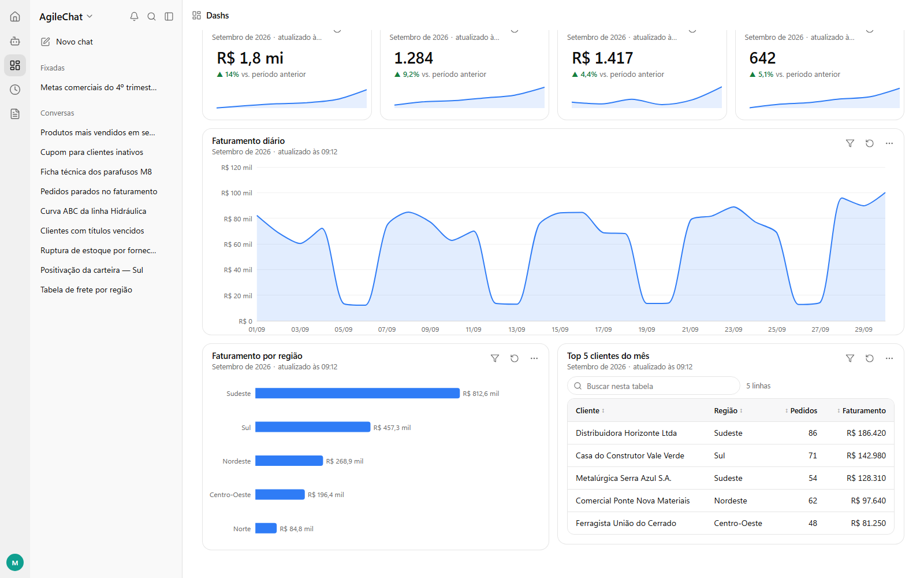Viewport: 924px width, 578px height.
Task: Click the 'R$ 142.980' faturamento value
Action: coord(866,455)
